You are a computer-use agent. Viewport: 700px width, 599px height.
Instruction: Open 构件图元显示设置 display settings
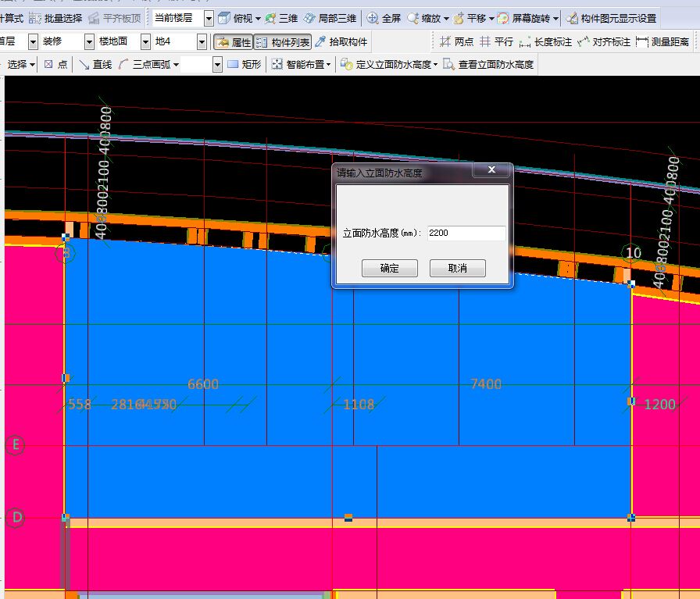pyautogui.click(x=611, y=18)
